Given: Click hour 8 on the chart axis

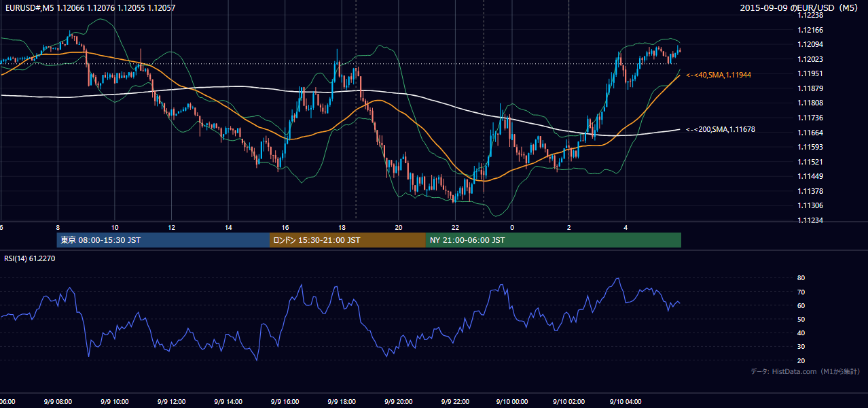Looking at the screenshot, I should tap(58, 227).
